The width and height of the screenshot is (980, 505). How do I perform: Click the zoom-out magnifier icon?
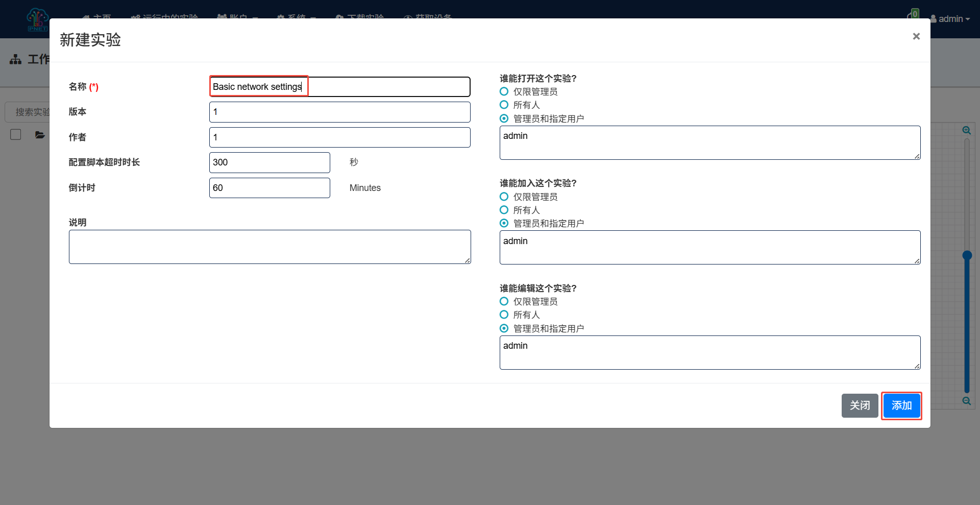pyautogui.click(x=966, y=401)
